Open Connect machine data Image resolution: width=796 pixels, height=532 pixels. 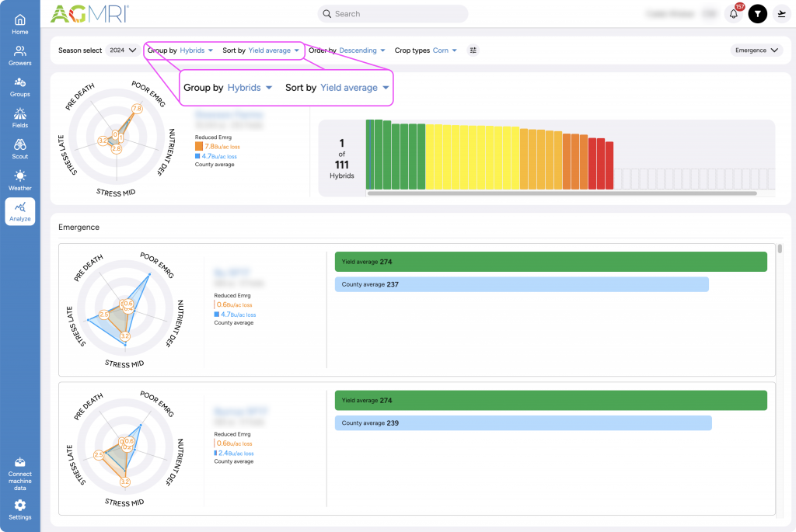19,475
